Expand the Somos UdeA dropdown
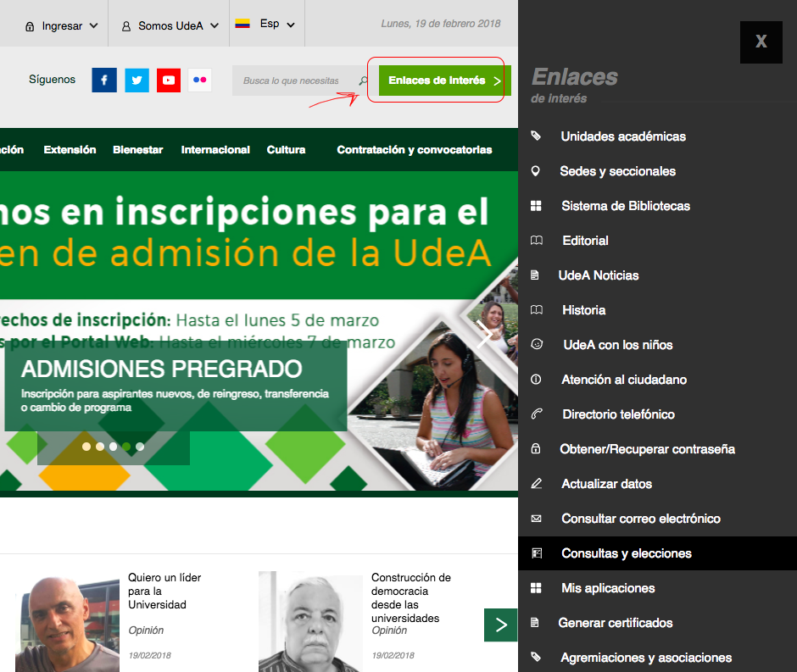The width and height of the screenshot is (797, 672). click(170, 26)
